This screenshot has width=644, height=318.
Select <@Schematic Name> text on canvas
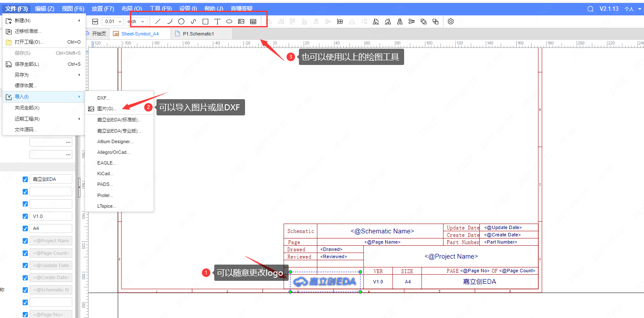[382, 231]
